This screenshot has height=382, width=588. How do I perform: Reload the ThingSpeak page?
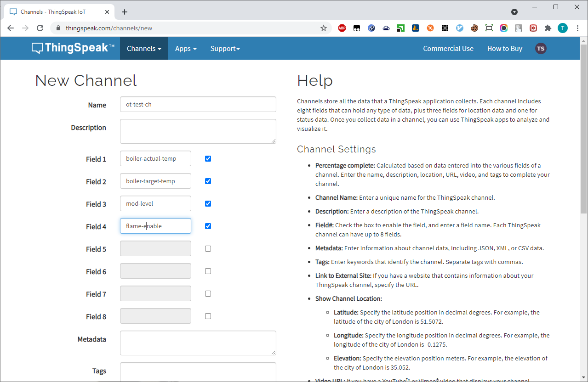[x=40, y=28]
